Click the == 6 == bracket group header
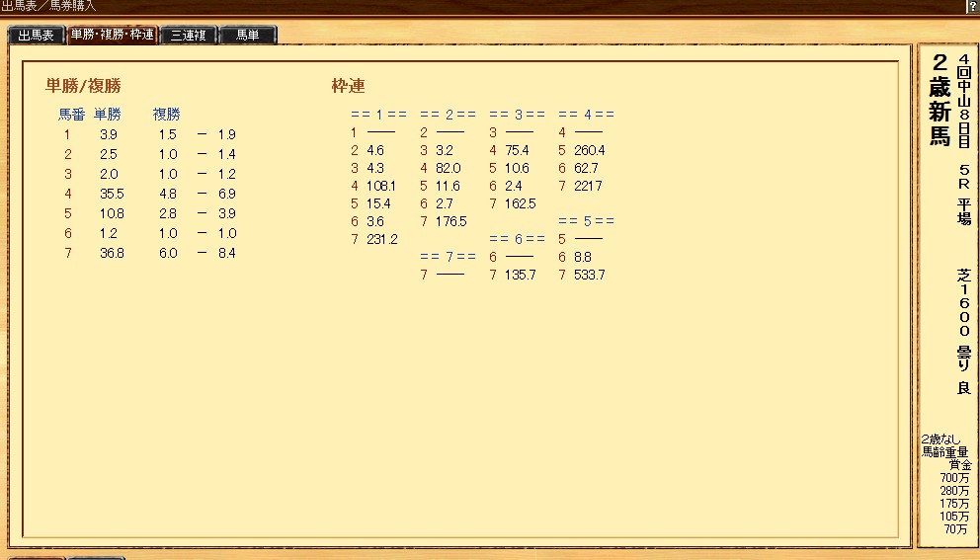This screenshot has height=560, width=980. coord(517,239)
